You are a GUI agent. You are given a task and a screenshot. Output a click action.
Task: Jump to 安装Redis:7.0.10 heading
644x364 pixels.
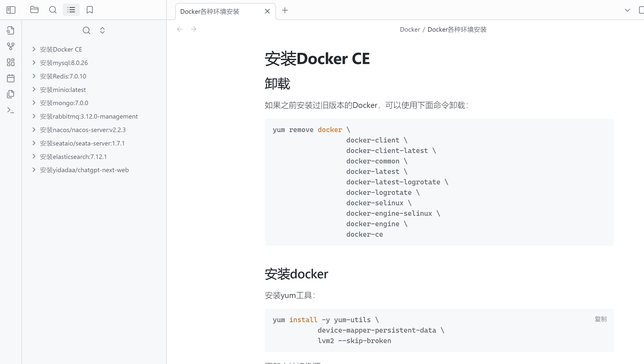(x=63, y=76)
